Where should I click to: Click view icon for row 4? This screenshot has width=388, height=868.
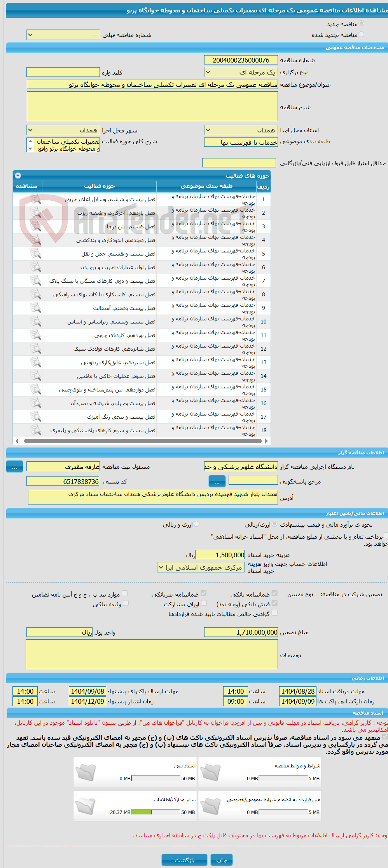[35, 240]
